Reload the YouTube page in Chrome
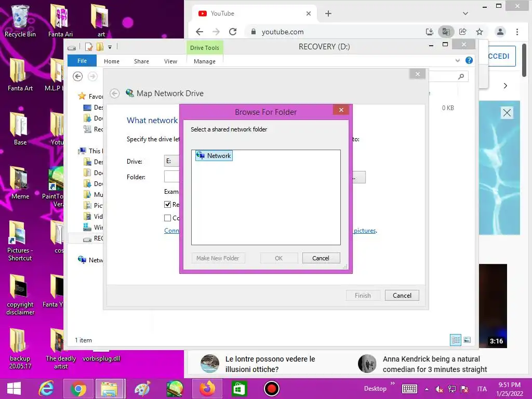The width and height of the screenshot is (532, 399). click(x=233, y=32)
